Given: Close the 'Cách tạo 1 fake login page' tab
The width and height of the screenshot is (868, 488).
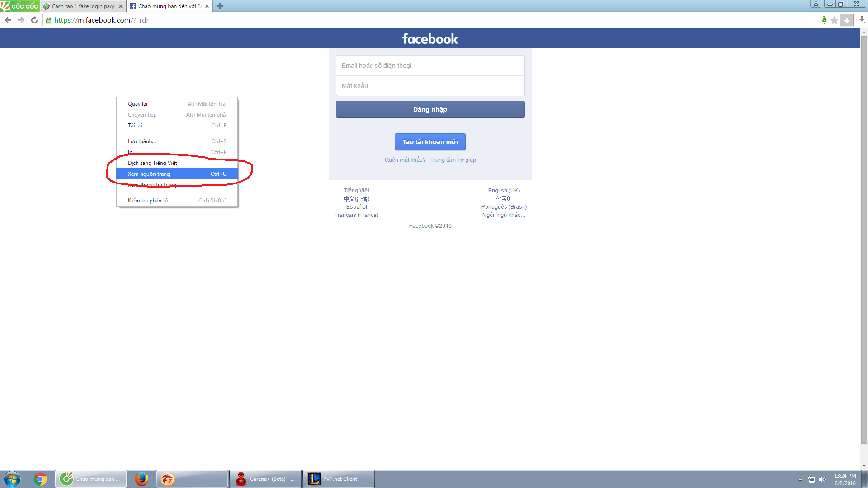Looking at the screenshot, I should coord(121,6).
